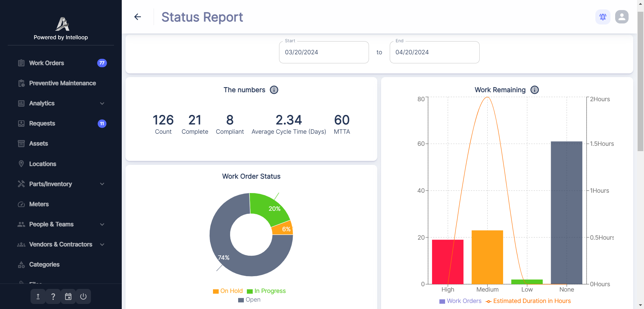Open the calendar icon at sidebar bottom
Image resolution: width=644 pixels, height=309 pixels.
[x=68, y=296]
